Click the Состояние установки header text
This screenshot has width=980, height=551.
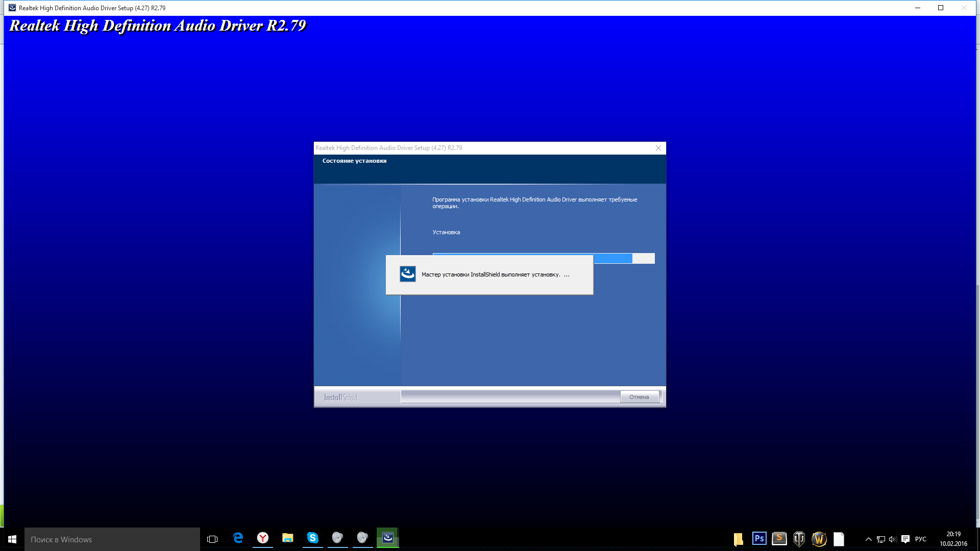tap(354, 161)
